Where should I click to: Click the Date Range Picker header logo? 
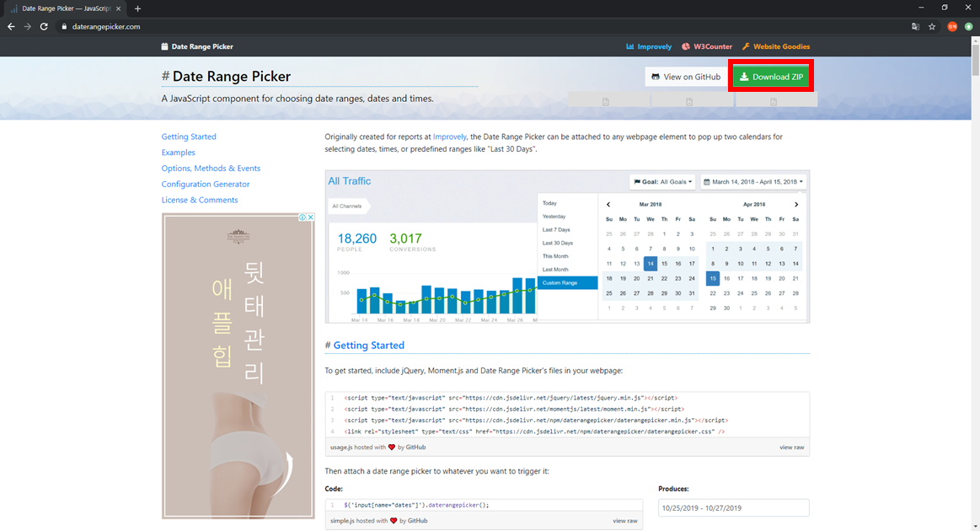coord(197,46)
